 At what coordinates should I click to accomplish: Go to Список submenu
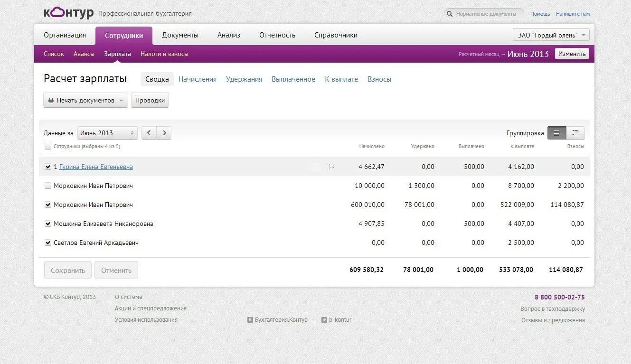[x=54, y=54]
